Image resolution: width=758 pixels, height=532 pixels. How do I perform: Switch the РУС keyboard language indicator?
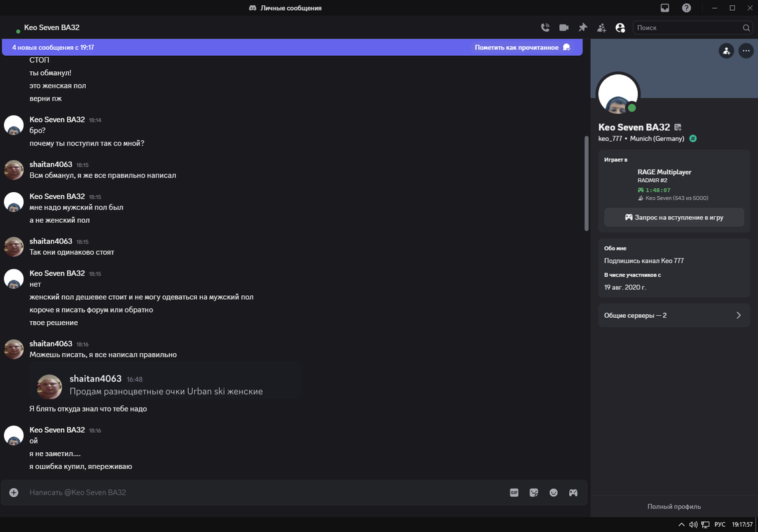[720, 524]
